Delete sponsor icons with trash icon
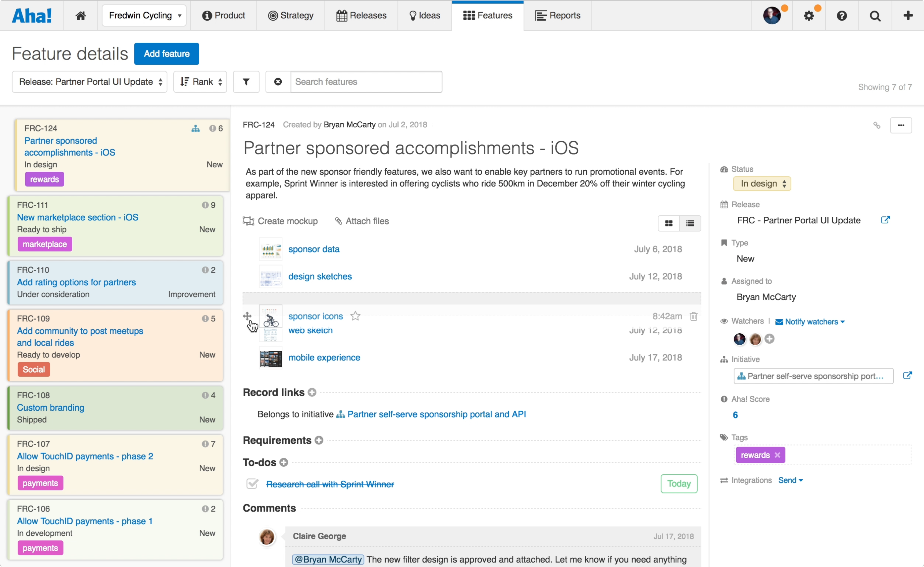 click(x=693, y=316)
